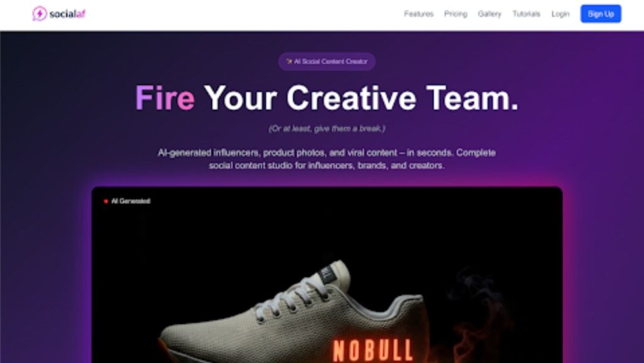This screenshot has height=363, width=644.
Task: Open the Features nav link
Action: coord(418,14)
